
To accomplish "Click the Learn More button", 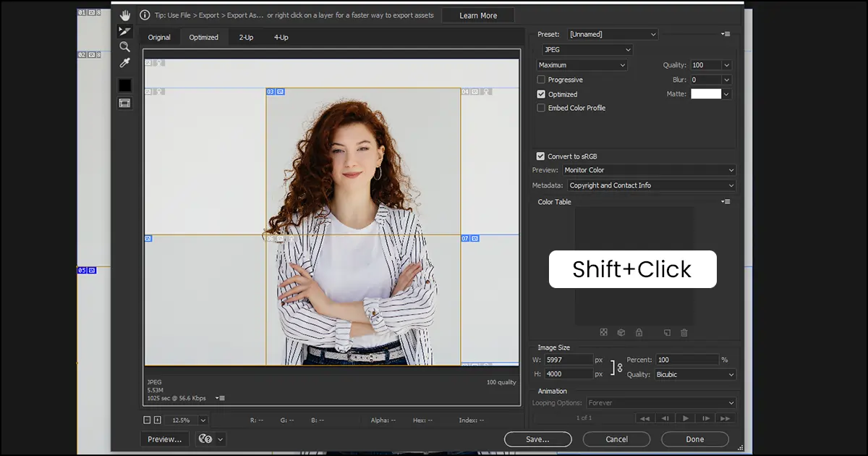I will coord(477,14).
